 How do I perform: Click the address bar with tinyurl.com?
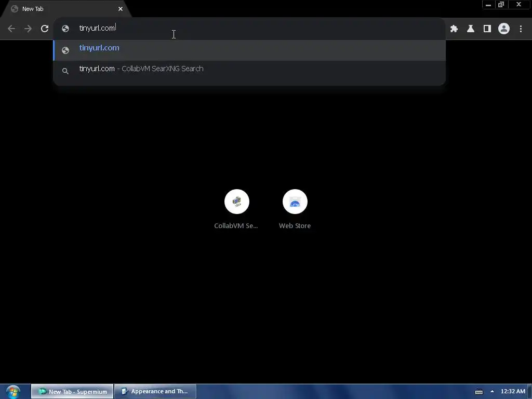(x=249, y=28)
